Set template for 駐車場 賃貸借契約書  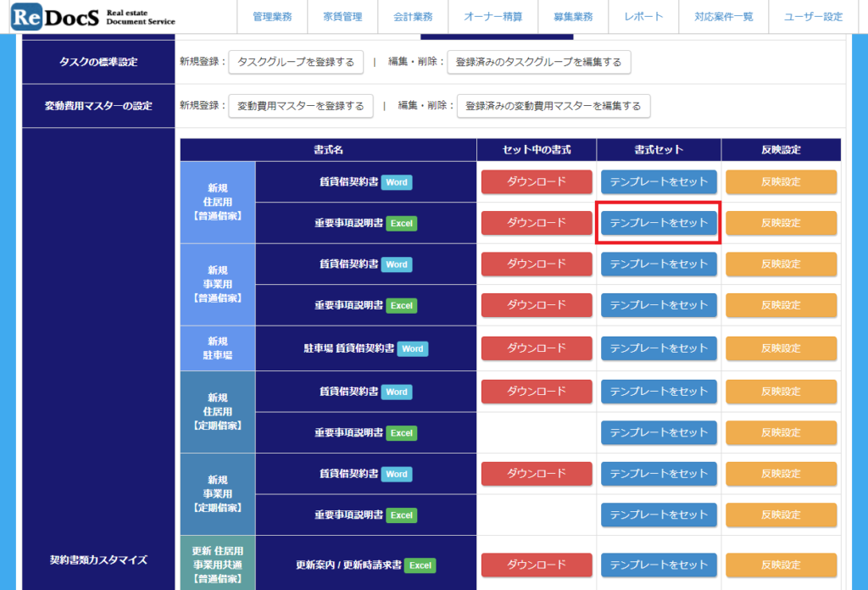click(x=659, y=348)
